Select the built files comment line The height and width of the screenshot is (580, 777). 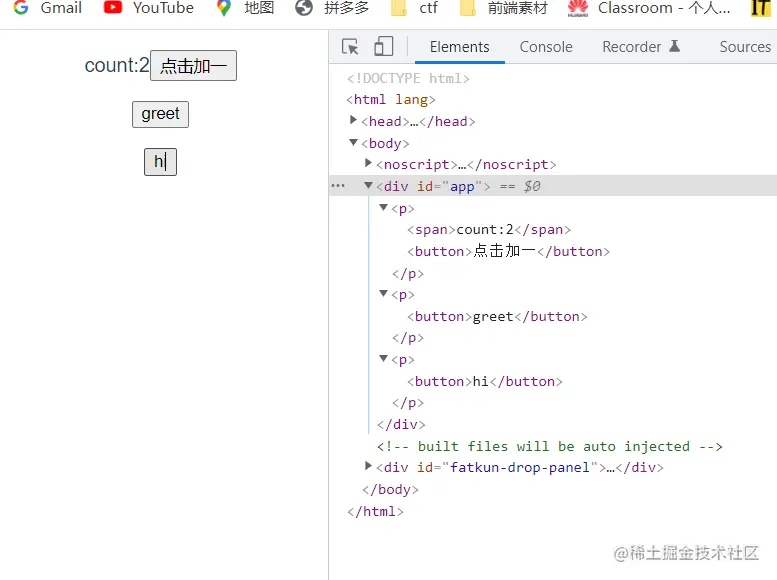pos(550,446)
